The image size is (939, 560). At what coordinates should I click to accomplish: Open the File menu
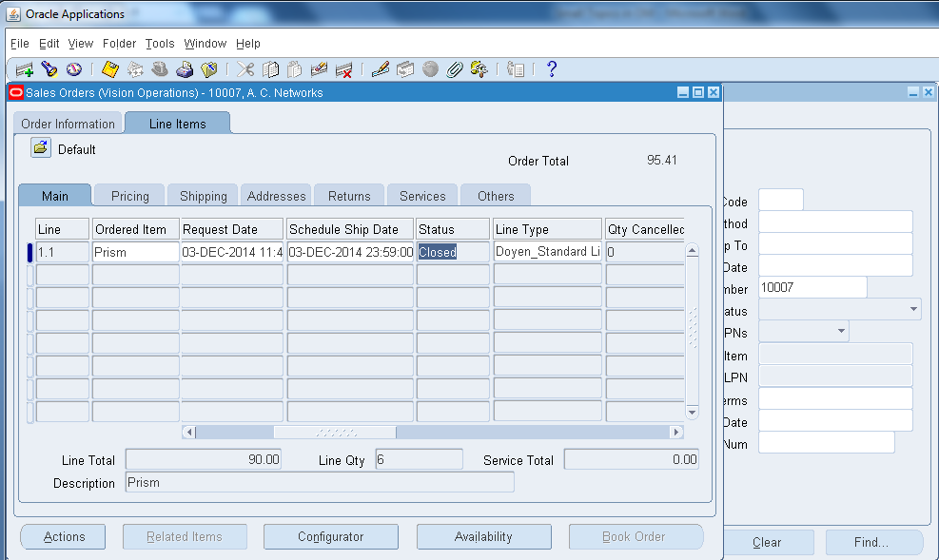20,44
